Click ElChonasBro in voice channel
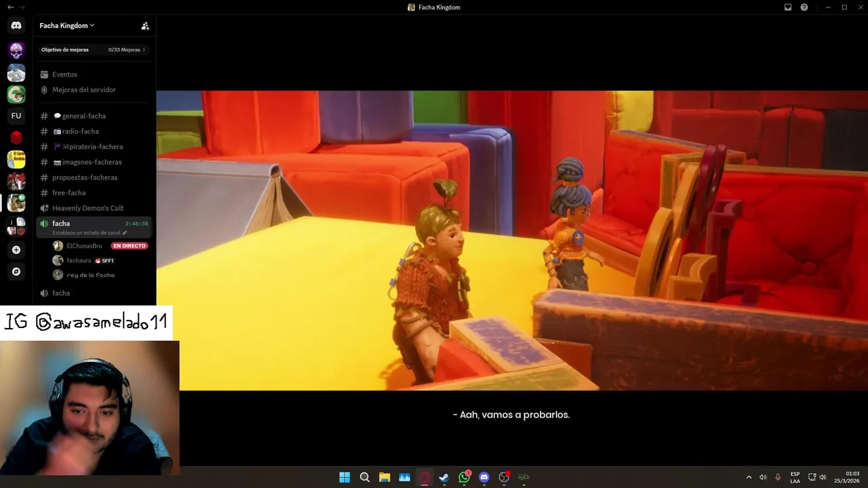 [84, 246]
